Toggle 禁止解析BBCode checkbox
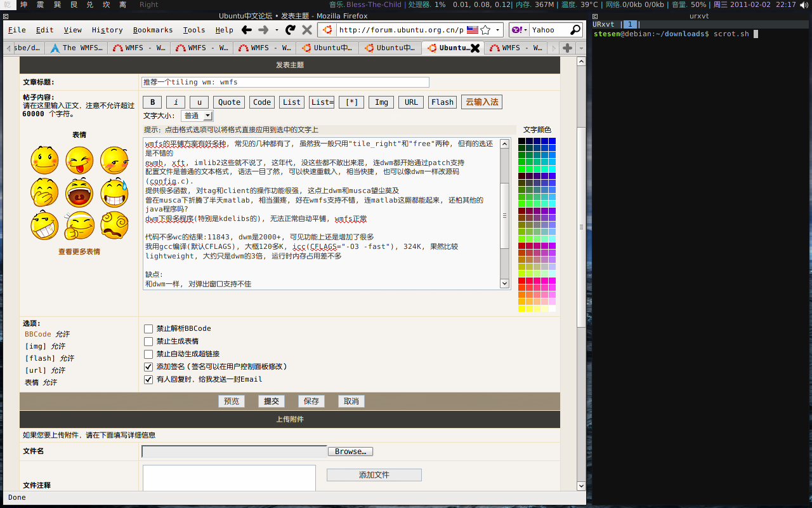Image resolution: width=812 pixels, height=508 pixels. (148, 329)
